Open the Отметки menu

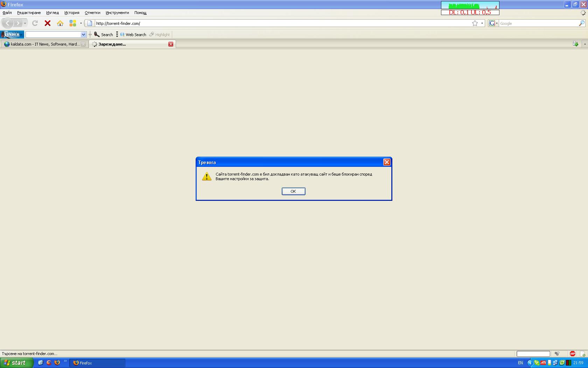point(92,13)
